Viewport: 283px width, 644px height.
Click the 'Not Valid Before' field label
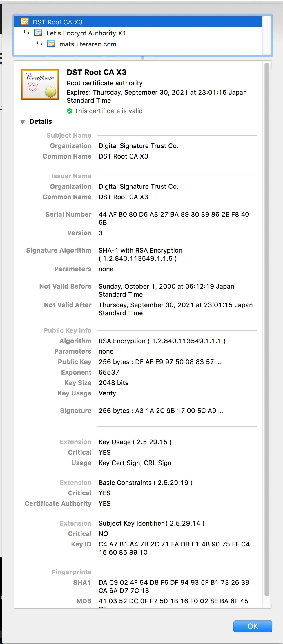point(66,286)
